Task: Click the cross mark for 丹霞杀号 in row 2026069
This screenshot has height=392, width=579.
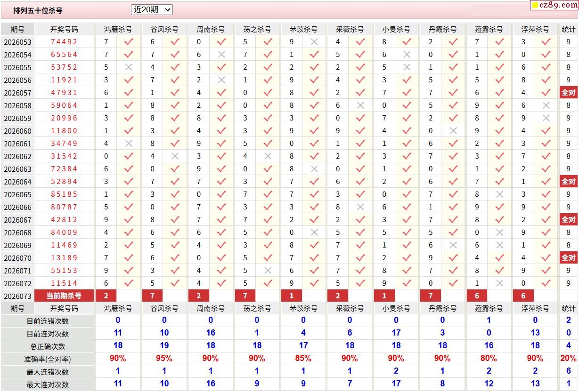Action: click(x=453, y=245)
